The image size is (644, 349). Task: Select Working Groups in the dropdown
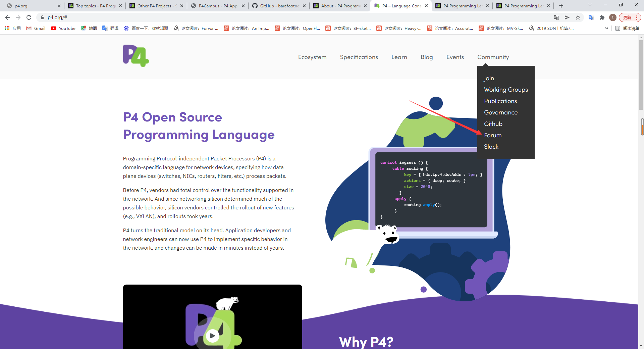tap(506, 90)
